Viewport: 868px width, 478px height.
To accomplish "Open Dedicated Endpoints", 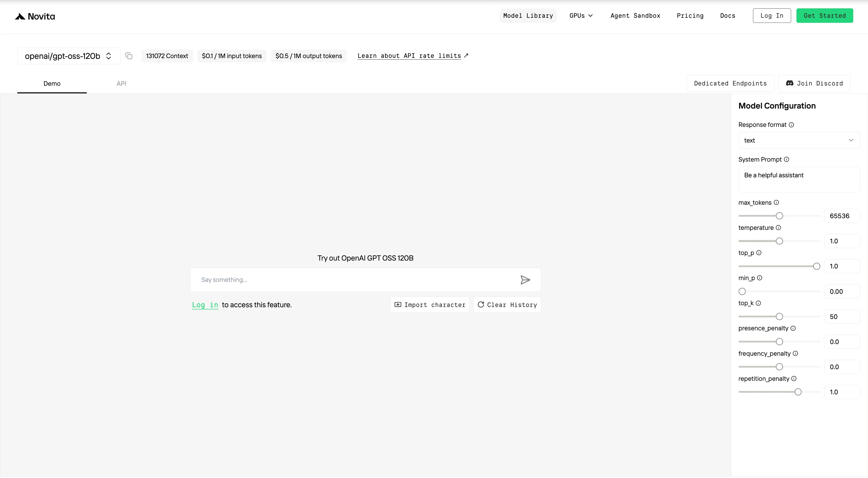I will pyautogui.click(x=730, y=83).
